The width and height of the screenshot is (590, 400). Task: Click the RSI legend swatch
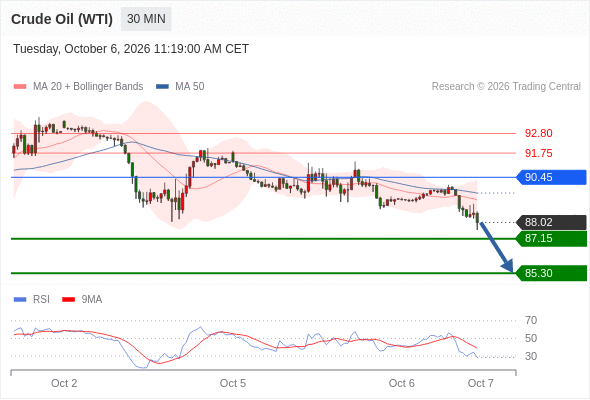tap(20, 300)
